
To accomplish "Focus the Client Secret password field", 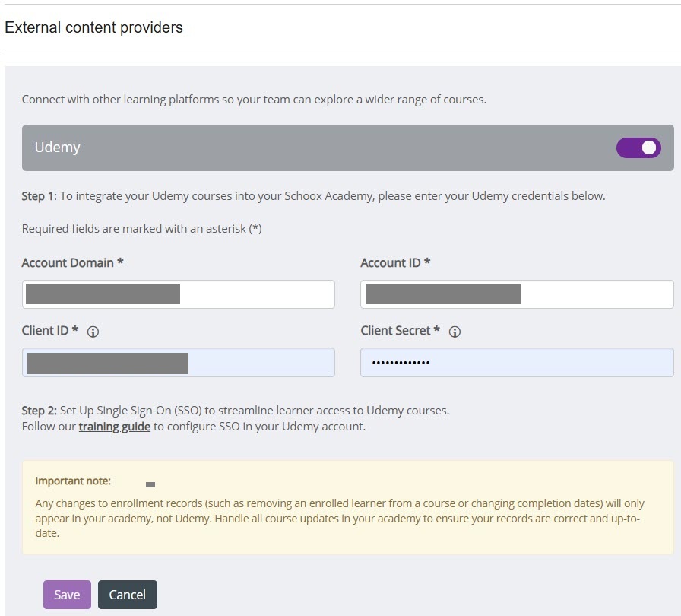I will point(517,363).
